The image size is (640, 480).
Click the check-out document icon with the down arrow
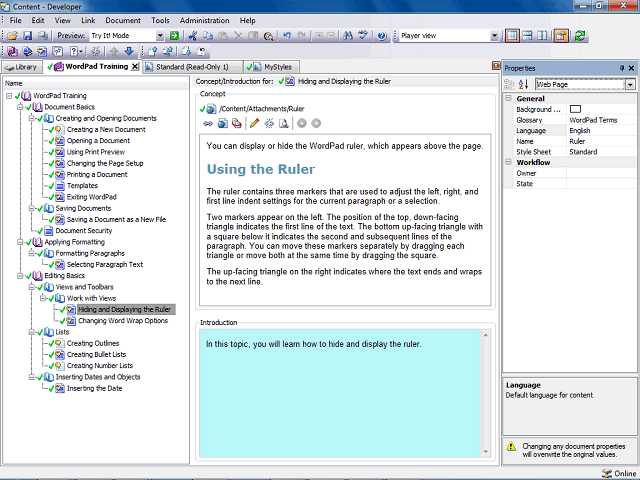coord(186,51)
